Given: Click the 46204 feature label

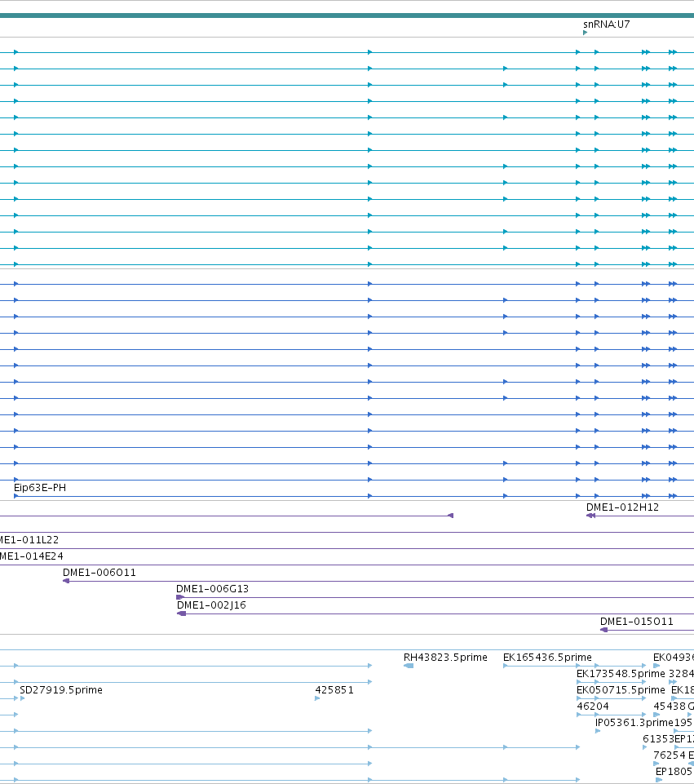Looking at the screenshot, I should click(593, 706).
